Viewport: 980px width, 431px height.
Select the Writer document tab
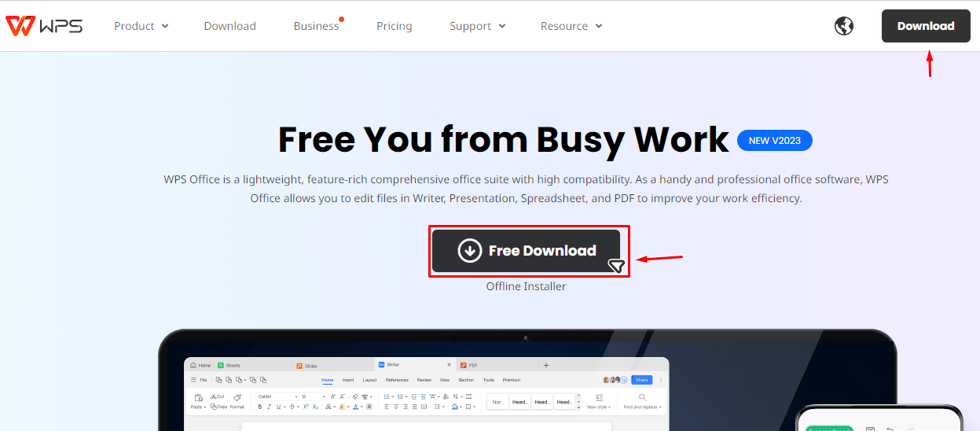click(x=390, y=365)
